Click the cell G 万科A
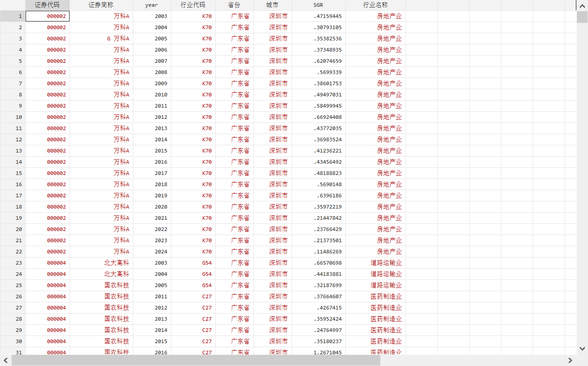This screenshot has width=588, height=366. [x=101, y=39]
